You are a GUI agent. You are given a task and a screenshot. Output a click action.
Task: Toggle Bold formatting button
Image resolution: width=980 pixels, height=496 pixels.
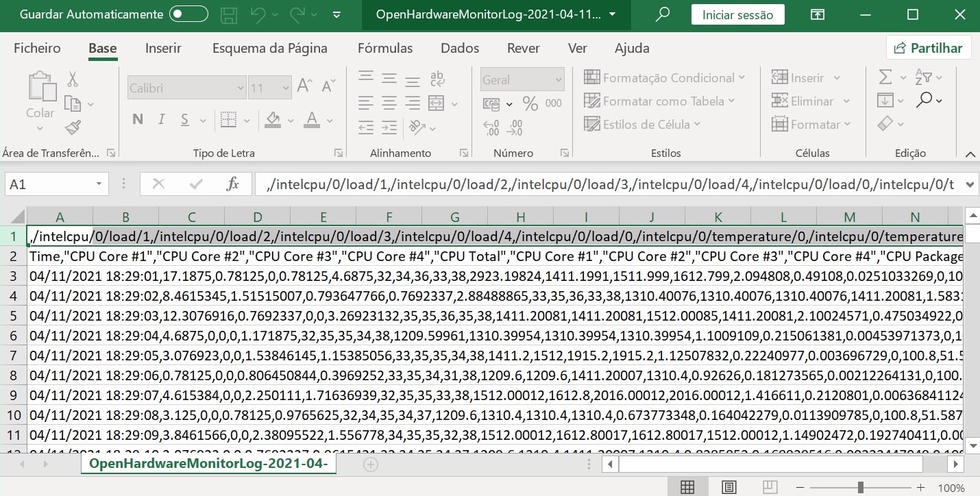138,120
